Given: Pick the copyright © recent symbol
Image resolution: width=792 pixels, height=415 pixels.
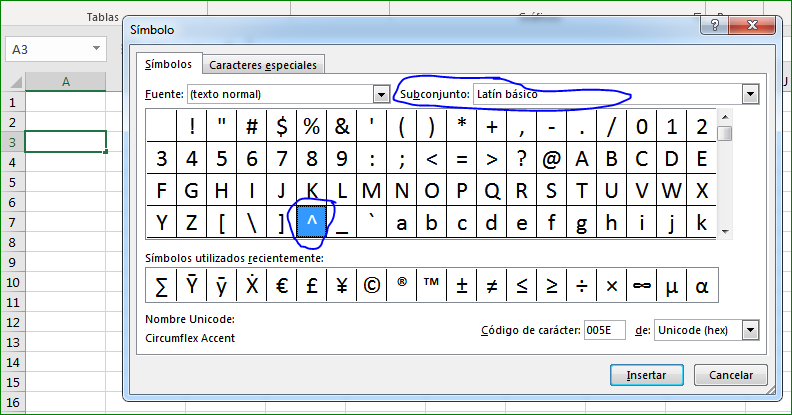Looking at the screenshot, I should point(372,285).
